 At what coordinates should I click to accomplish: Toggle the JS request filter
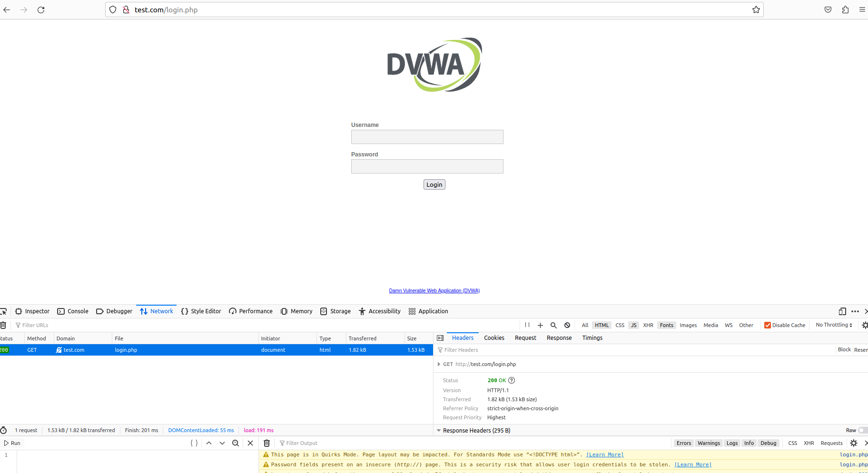coord(634,325)
